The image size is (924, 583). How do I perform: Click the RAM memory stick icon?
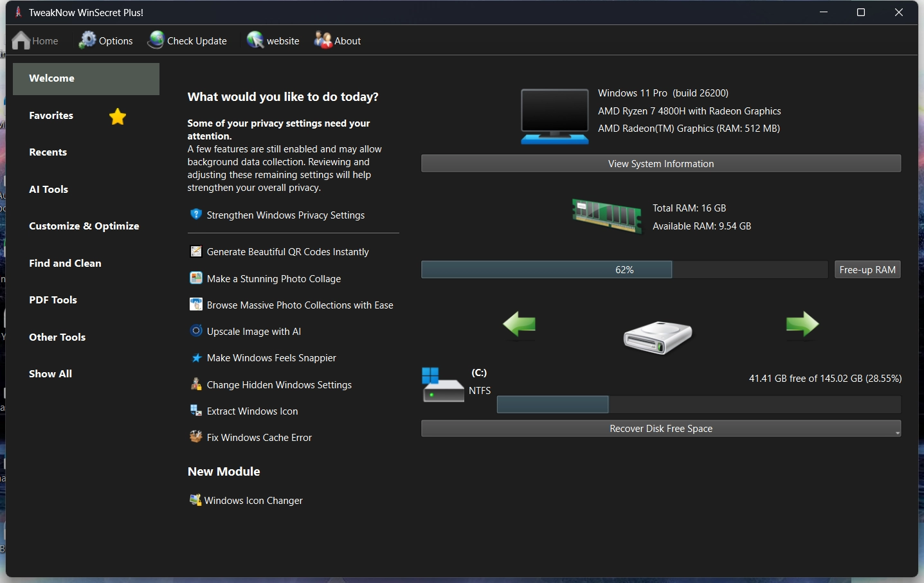coord(607,215)
